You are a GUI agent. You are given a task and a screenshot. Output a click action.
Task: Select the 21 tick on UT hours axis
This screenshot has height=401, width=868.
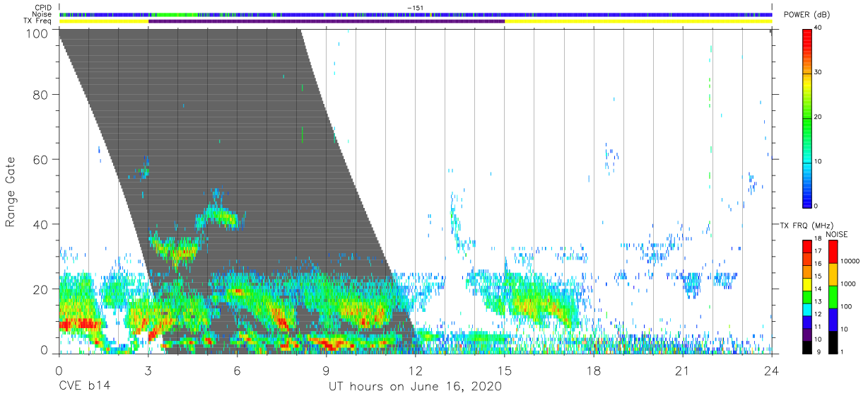tap(683, 370)
